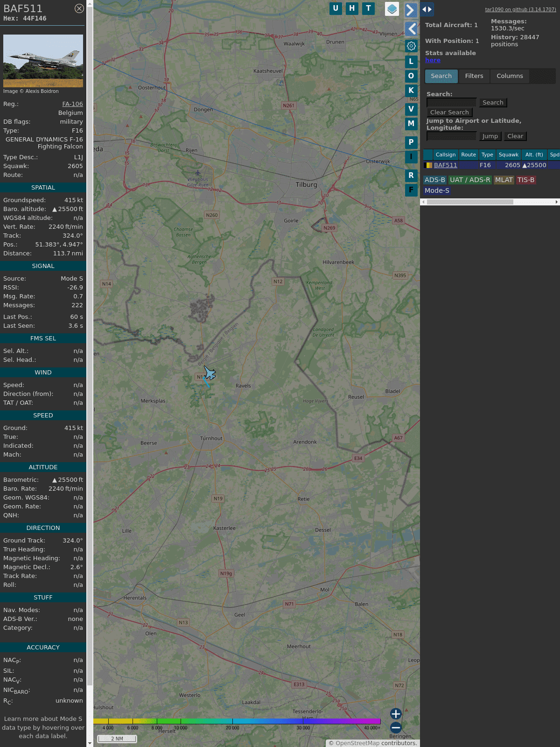
Task: Close the BAF511 aircraft info panel
Action: click(x=79, y=8)
